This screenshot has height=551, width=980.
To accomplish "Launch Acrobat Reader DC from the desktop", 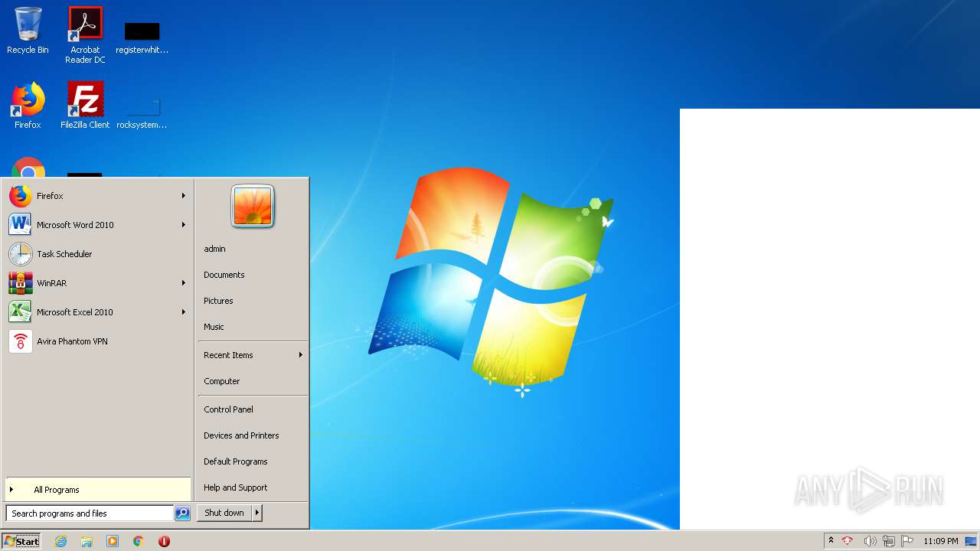I will [x=85, y=35].
